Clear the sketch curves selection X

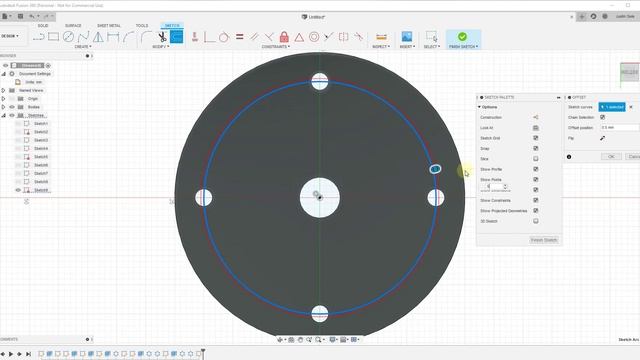click(x=631, y=107)
